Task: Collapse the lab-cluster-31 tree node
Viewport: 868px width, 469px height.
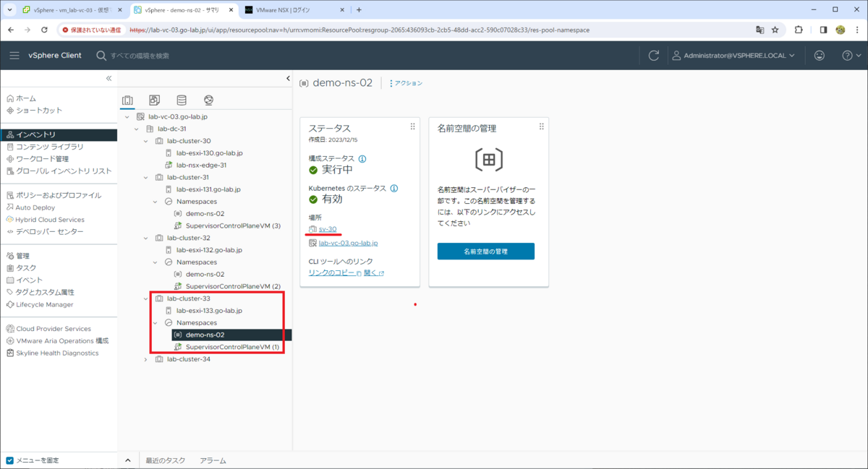Action: (x=145, y=177)
